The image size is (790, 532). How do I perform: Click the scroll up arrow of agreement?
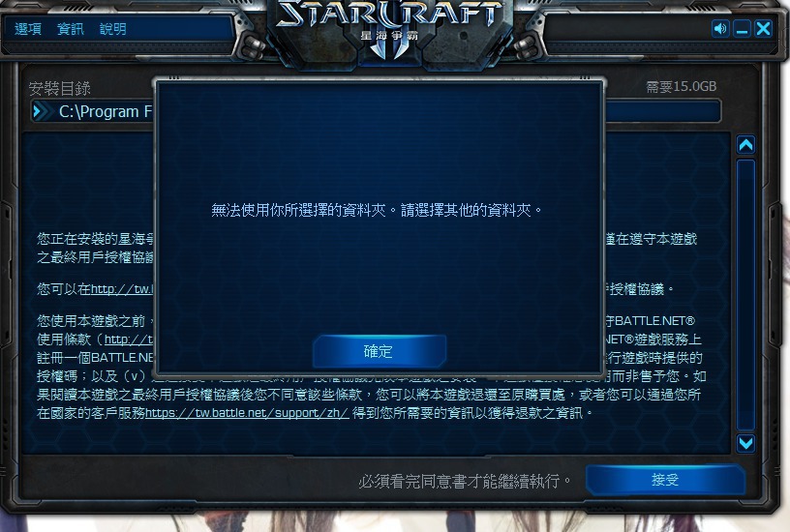(745, 145)
